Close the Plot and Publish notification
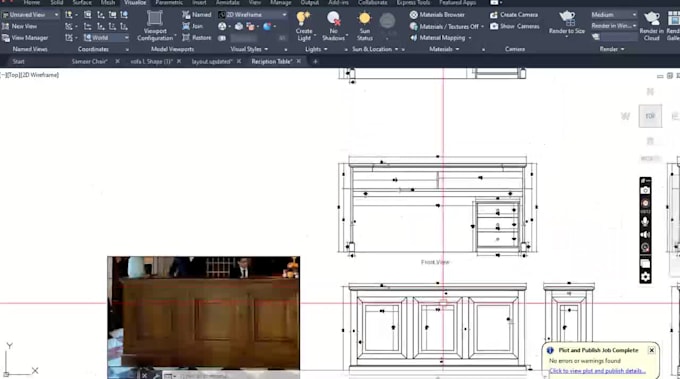Screen dimensions: 680x379 tap(651, 350)
